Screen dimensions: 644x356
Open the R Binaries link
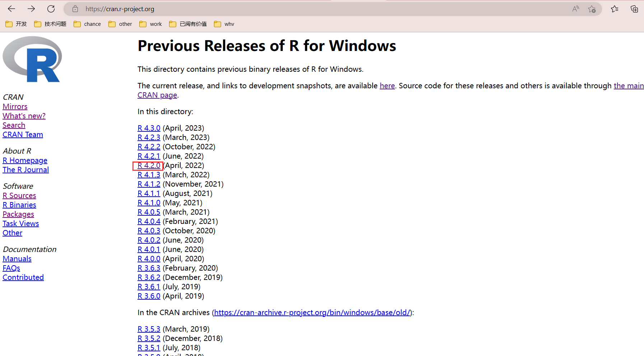(x=19, y=205)
